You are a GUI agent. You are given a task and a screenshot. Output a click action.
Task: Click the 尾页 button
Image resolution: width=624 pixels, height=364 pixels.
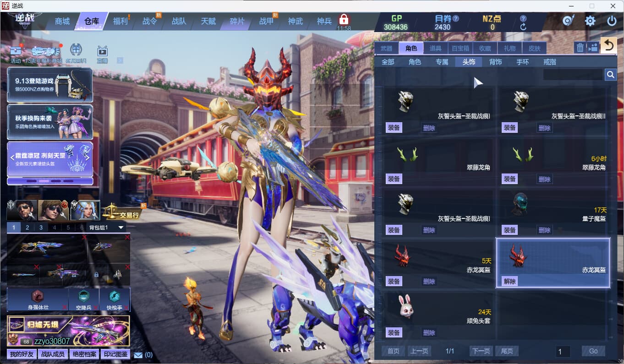pyautogui.click(x=507, y=351)
